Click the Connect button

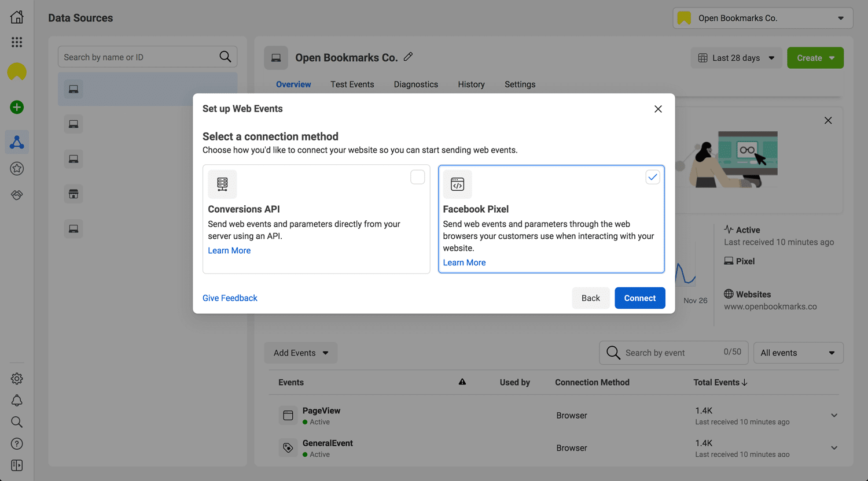pyautogui.click(x=640, y=298)
